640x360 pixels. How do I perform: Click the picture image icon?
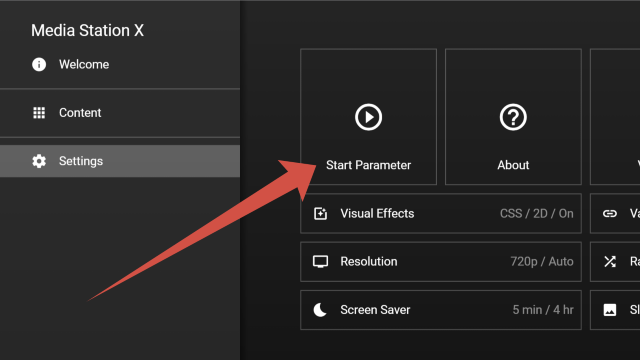610,310
